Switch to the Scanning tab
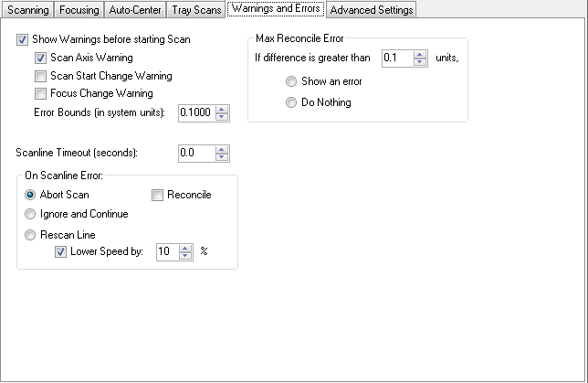This screenshot has height=383, width=588. click(x=27, y=10)
